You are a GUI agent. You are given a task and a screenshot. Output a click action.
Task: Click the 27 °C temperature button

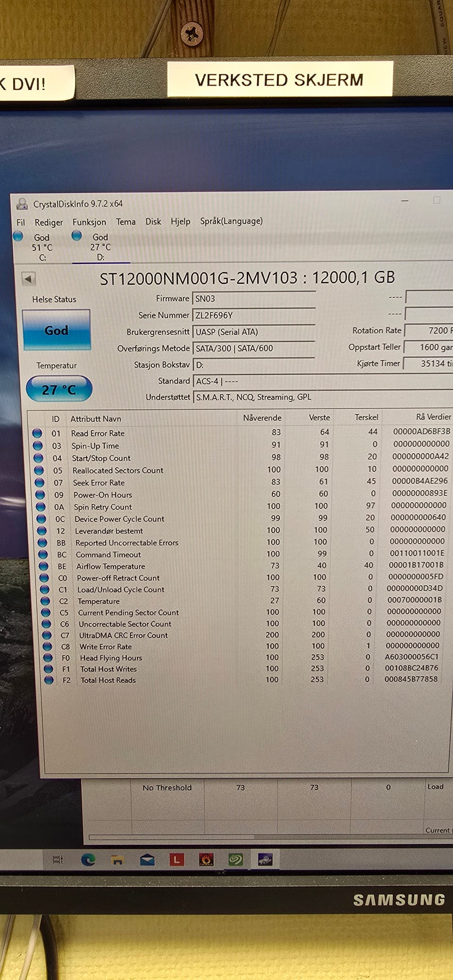59,389
